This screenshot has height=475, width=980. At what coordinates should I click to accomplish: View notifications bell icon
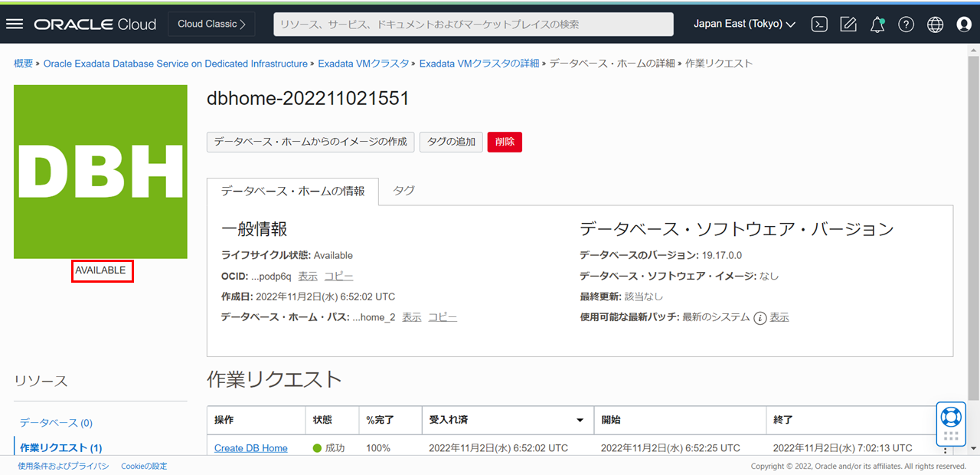click(x=877, y=24)
